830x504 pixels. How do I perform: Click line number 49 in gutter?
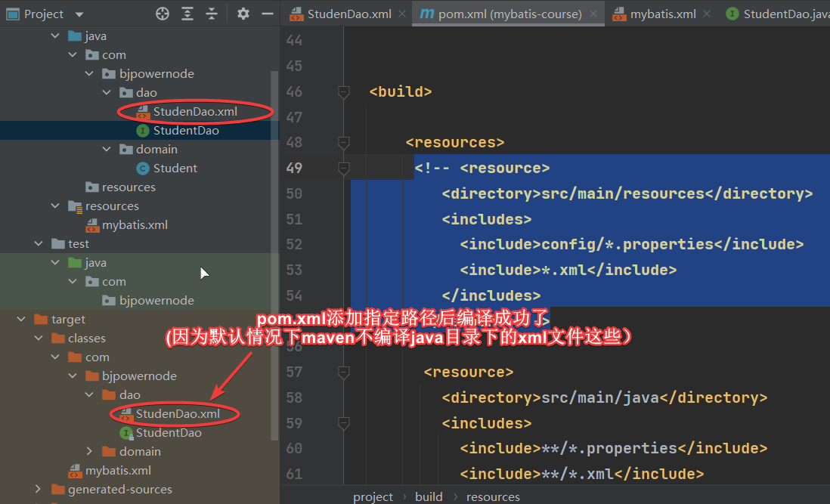[294, 169]
